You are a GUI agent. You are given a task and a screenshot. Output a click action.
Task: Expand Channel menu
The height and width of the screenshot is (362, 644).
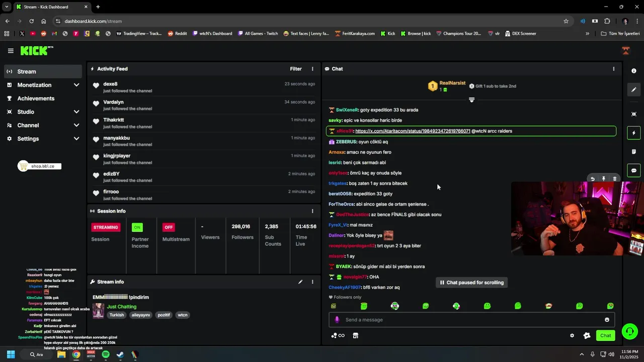[43, 125]
